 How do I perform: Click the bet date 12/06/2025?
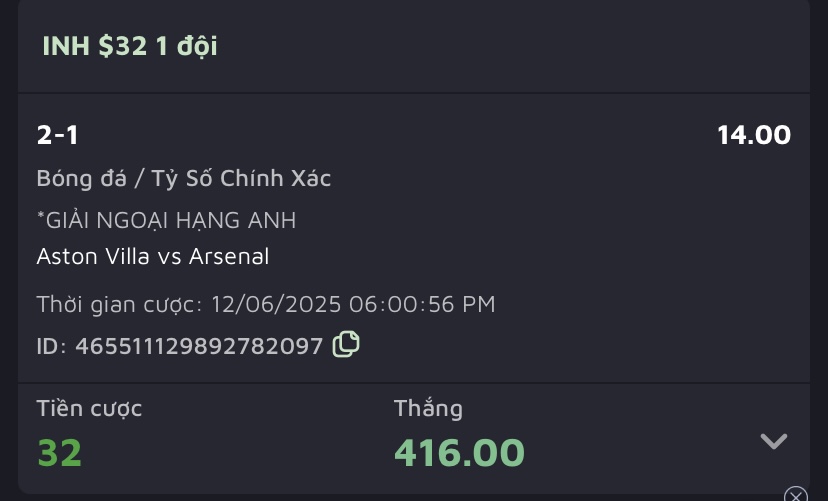tap(276, 304)
